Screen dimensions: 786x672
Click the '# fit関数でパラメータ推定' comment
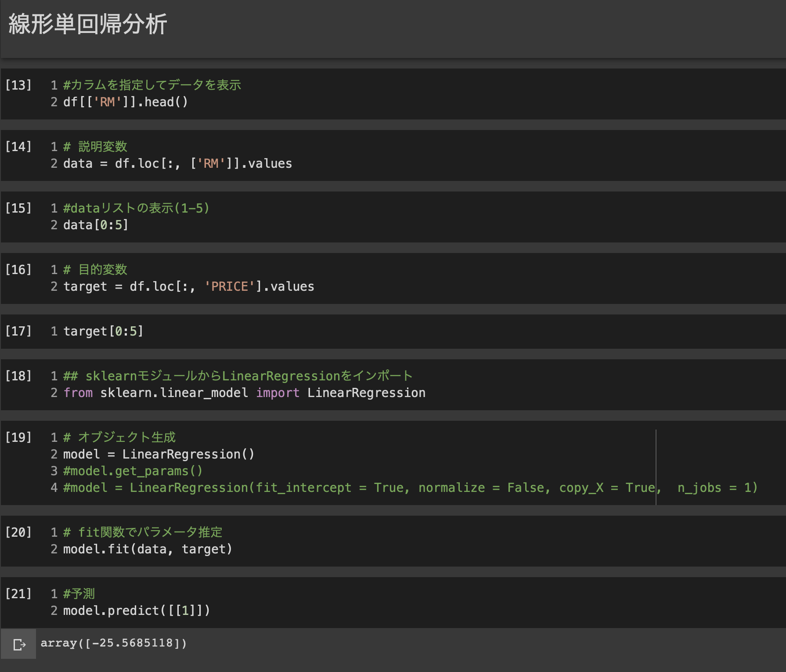(x=143, y=532)
